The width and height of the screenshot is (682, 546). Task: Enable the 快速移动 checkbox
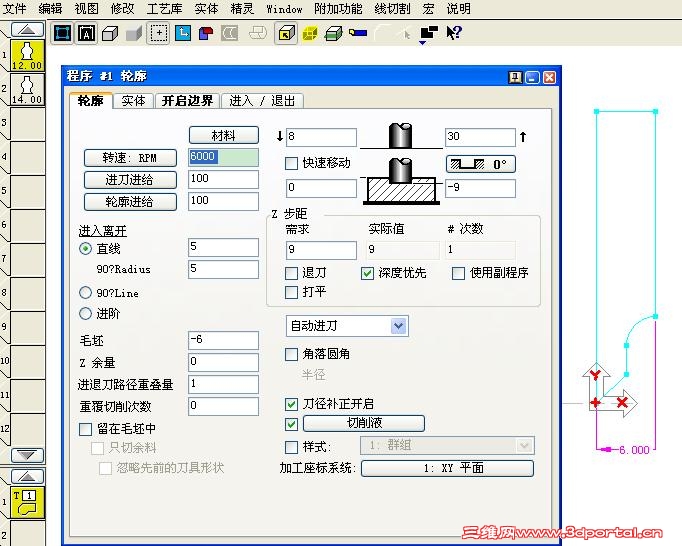coord(291,163)
